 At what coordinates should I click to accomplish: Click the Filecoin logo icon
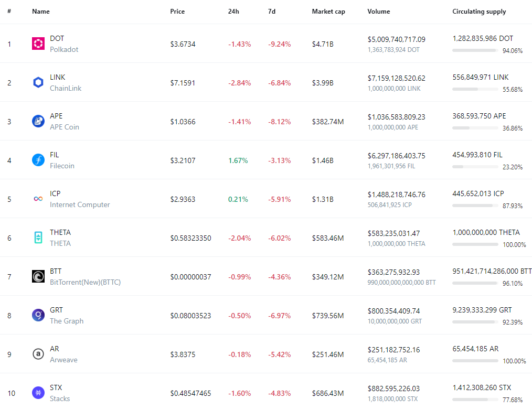click(x=38, y=160)
